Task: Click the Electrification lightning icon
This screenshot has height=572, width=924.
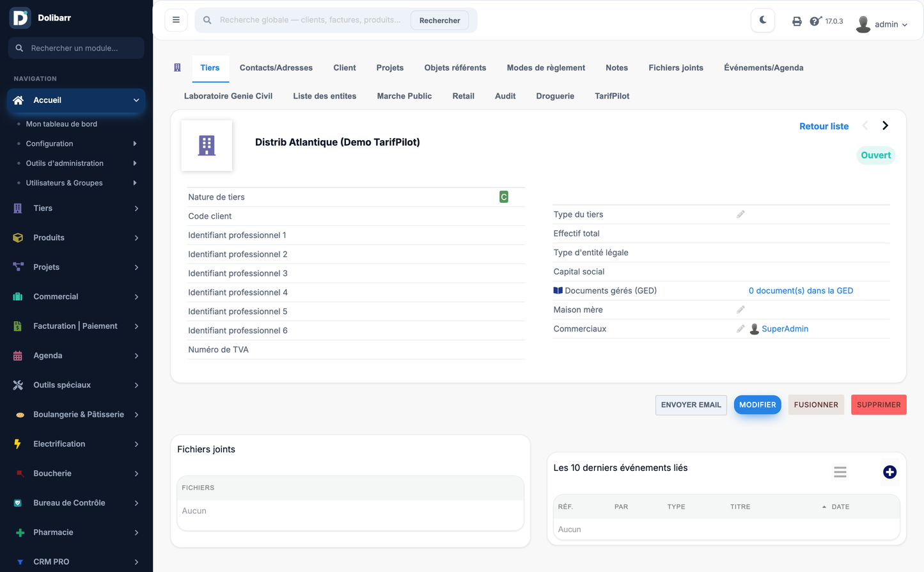Action: coord(18,444)
